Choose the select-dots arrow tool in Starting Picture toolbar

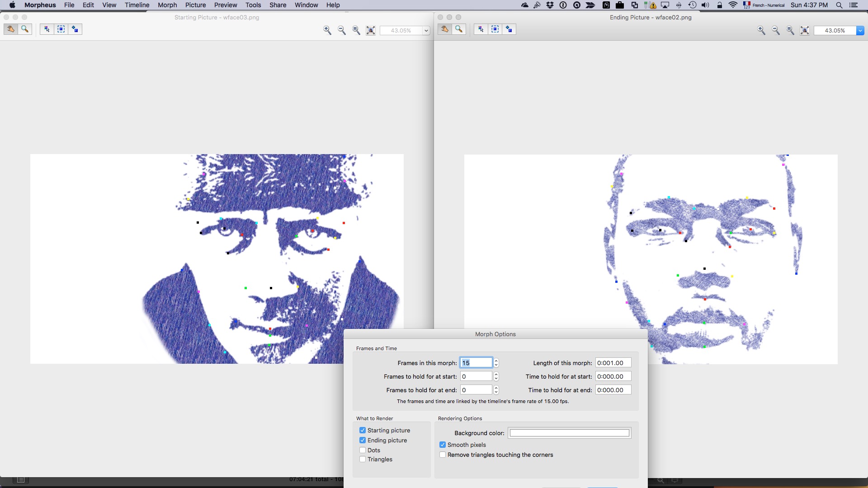47,29
